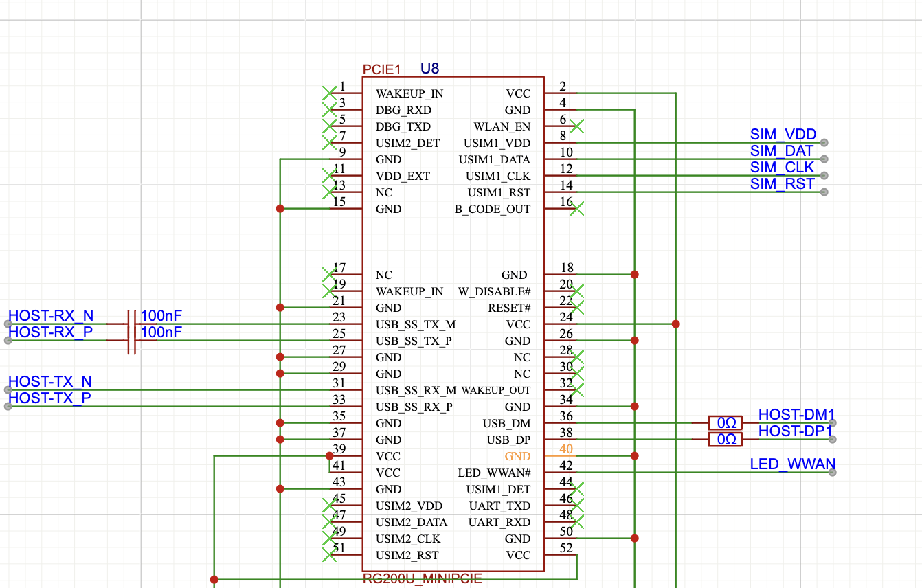
Task: Select the RG200U_MINIPCIE component value text
Action: (423, 579)
